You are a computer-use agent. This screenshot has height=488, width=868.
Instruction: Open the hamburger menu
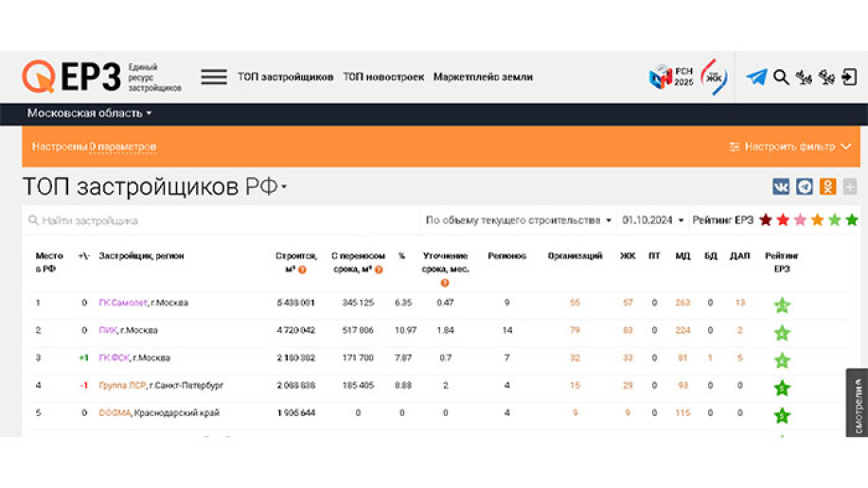pyautogui.click(x=214, y=77)
